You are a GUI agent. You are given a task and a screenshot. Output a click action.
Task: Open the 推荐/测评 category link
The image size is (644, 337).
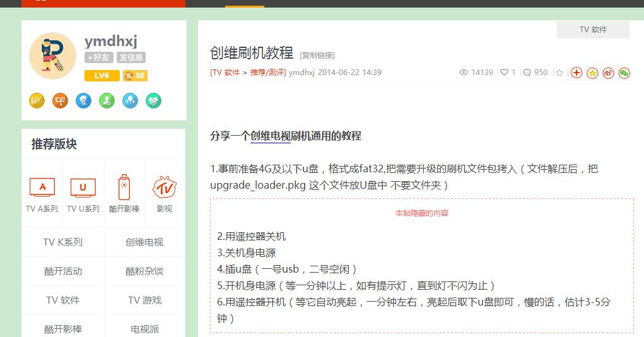(x=268, y=73)
